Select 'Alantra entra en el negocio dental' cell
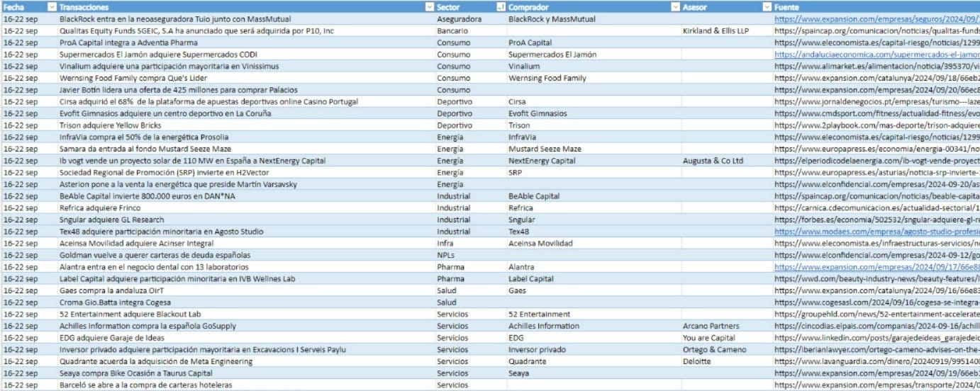The height and width of the screenshot is (391, 980). (246, 267)
